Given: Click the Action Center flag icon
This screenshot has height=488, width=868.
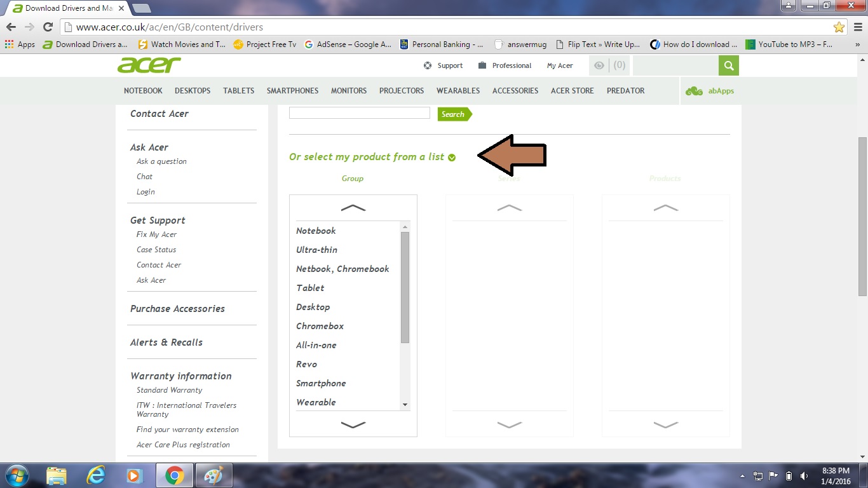Looking at the screenshot, I should (x=773, y=476).
